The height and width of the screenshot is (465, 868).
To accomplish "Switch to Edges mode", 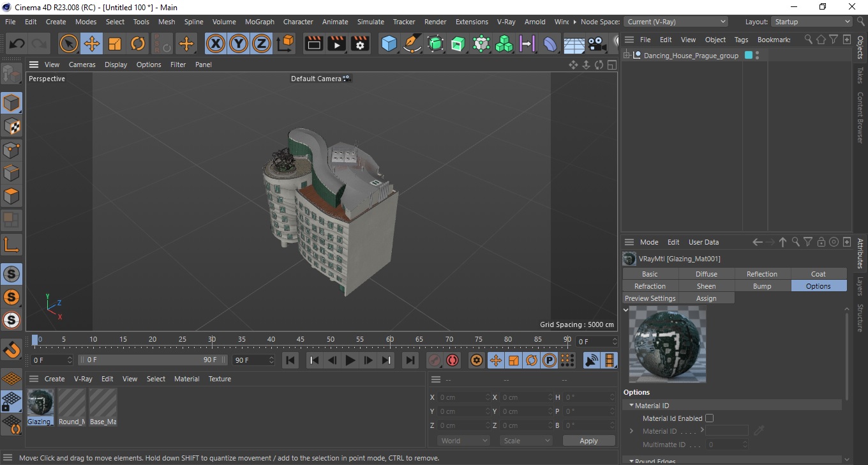I will [11, 173].
